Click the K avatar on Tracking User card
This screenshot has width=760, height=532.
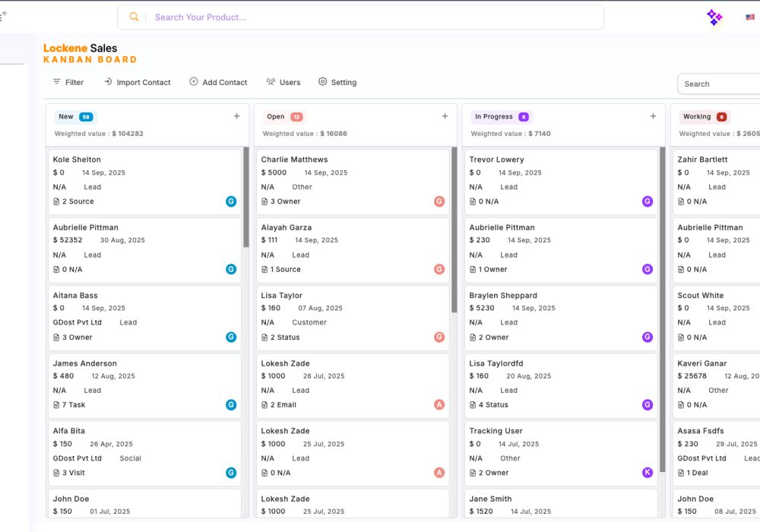(x=648, y=473)
